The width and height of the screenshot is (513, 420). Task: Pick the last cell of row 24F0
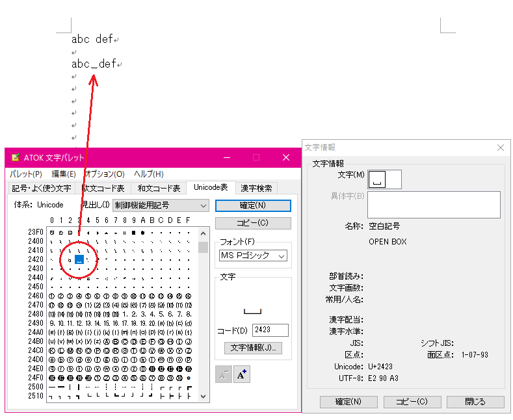click(189, 378)
